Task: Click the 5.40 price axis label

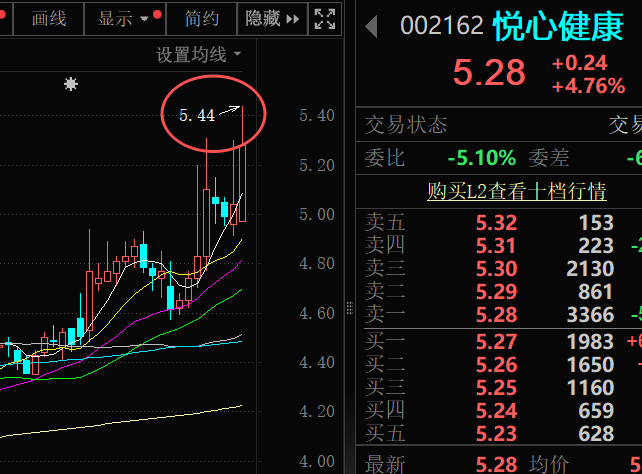Action: tap(317, 115)
